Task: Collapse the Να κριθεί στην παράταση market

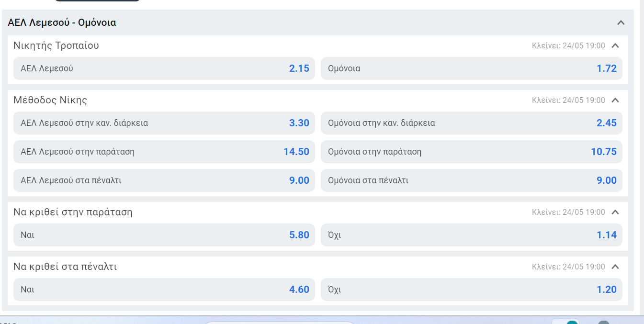Action: [616, 212]
